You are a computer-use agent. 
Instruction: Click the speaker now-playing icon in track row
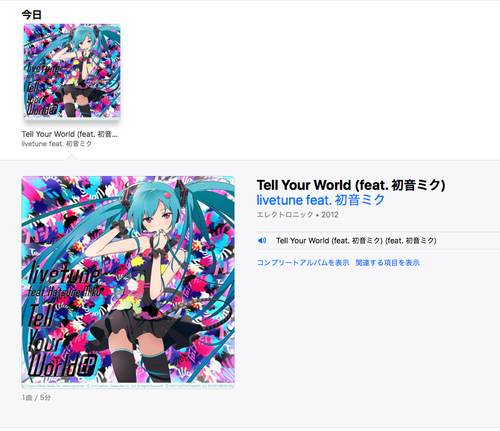[x=262, y=240]
